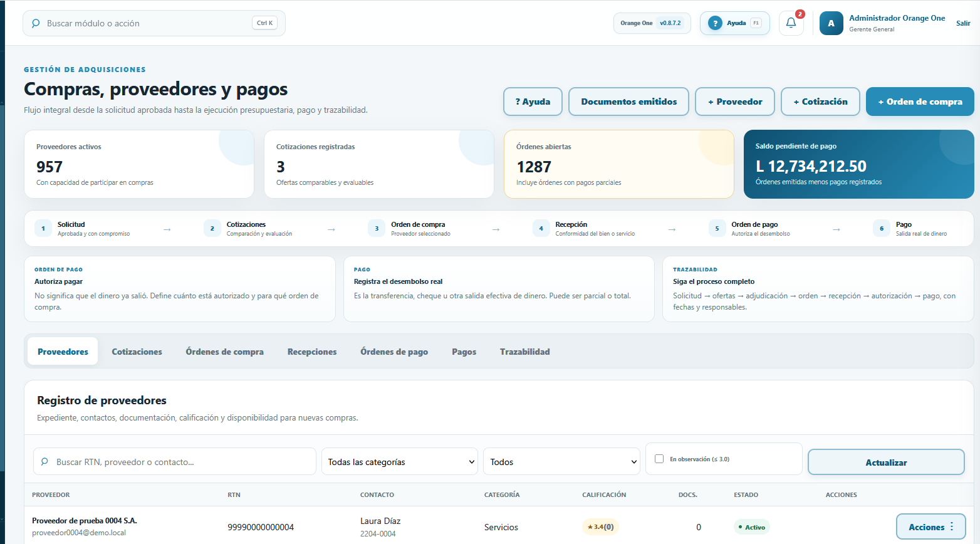Click step 5 Orden de pago badge

click(717, 229)
